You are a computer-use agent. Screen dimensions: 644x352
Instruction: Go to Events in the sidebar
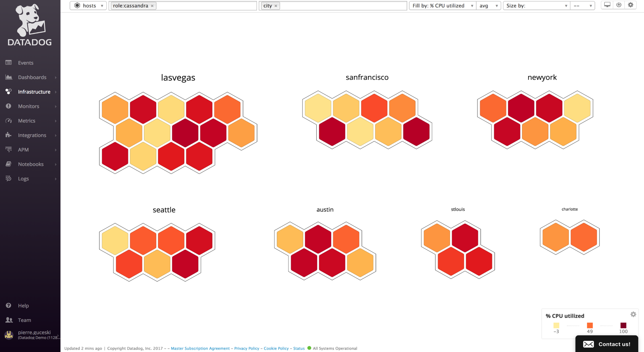[26, 63]
